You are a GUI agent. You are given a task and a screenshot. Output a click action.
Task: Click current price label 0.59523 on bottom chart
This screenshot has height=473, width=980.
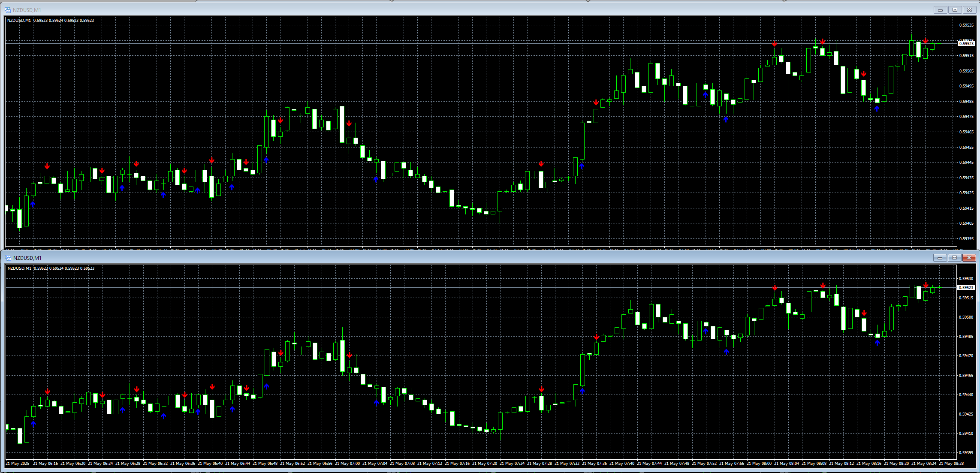(966, 288)
